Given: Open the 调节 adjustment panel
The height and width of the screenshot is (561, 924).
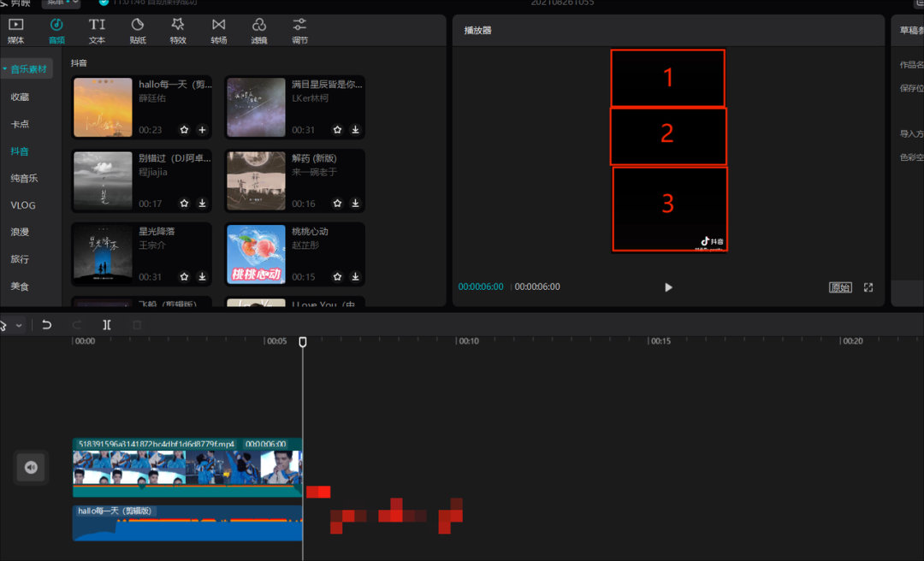Looking at the screenshot, I should point(300,31).
